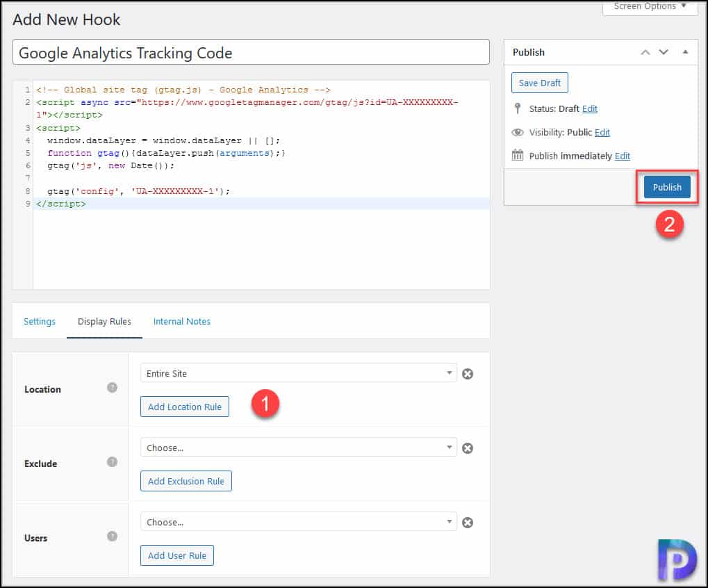The width and height of the screenshot is (708, 588).
Task: Select the Display Rules tab
Action: (104, 322)
